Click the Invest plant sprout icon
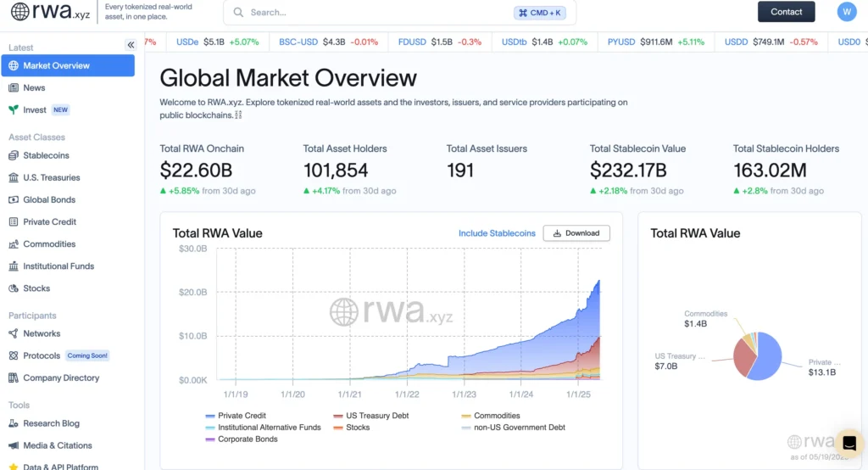The height and width of the screenshot is (470, 868). coord(14,110)
